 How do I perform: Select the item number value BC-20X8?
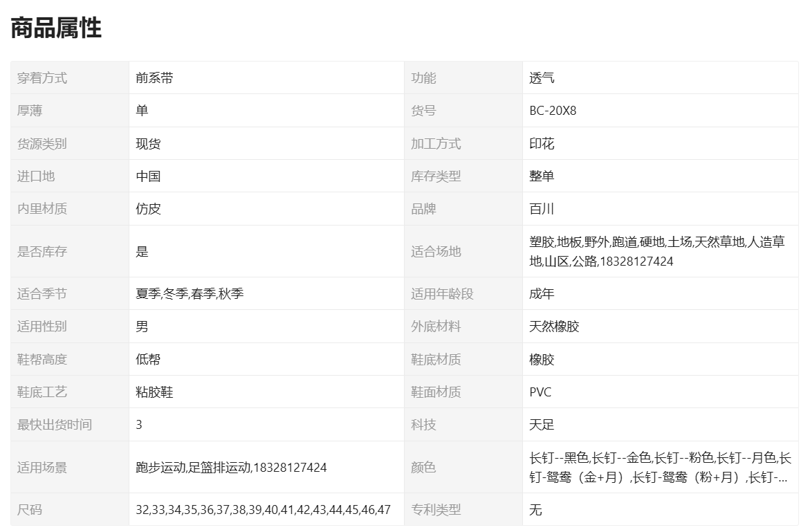[x=553, y=111]
